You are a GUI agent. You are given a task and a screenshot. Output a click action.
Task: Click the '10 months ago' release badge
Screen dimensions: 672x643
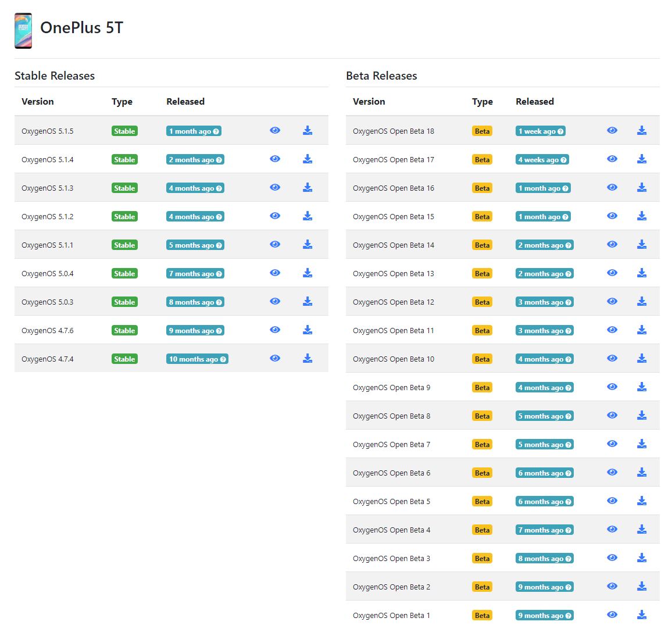(x=197, y=359)
